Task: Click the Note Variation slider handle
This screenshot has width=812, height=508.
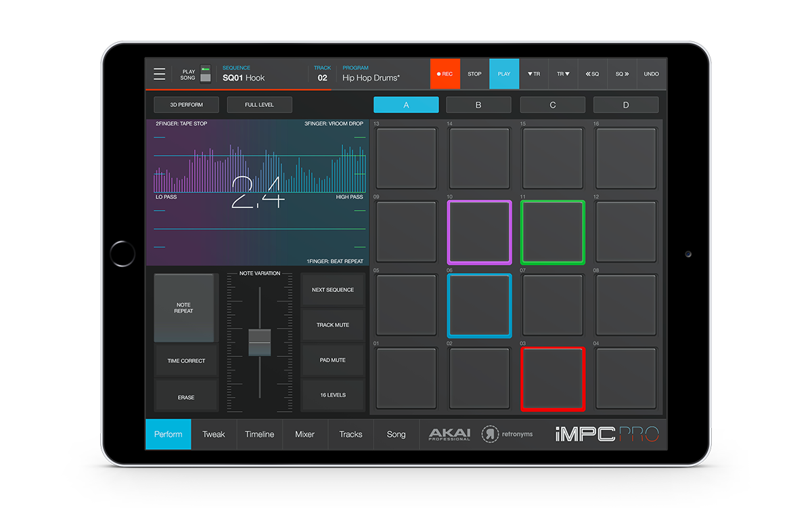Action: [260, 342]
